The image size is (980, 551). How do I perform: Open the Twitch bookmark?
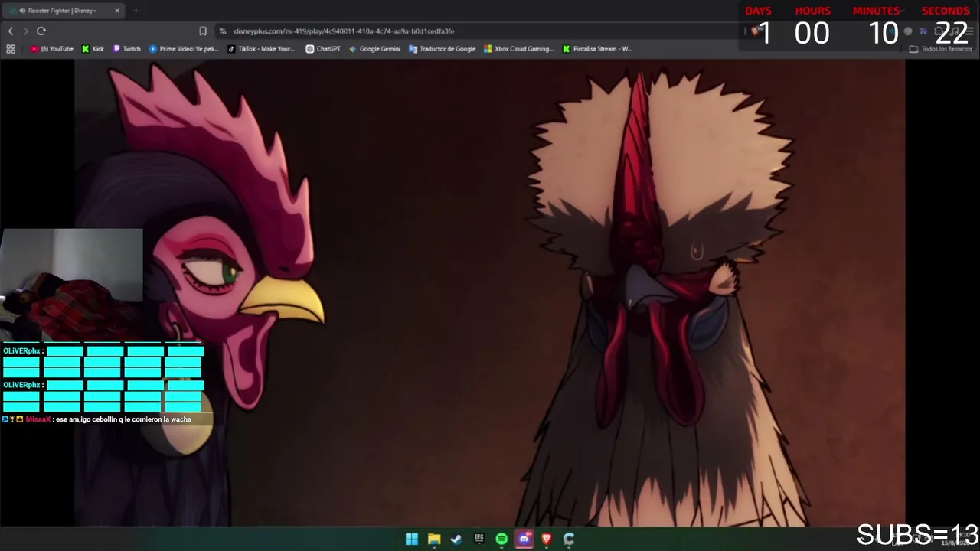[x=127, y=49]
